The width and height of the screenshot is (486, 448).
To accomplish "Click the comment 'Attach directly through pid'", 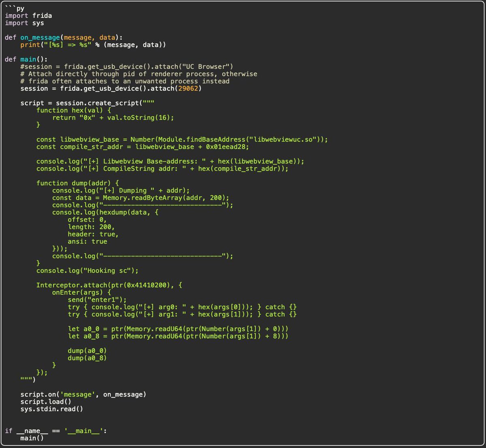I will pos(139,74).
